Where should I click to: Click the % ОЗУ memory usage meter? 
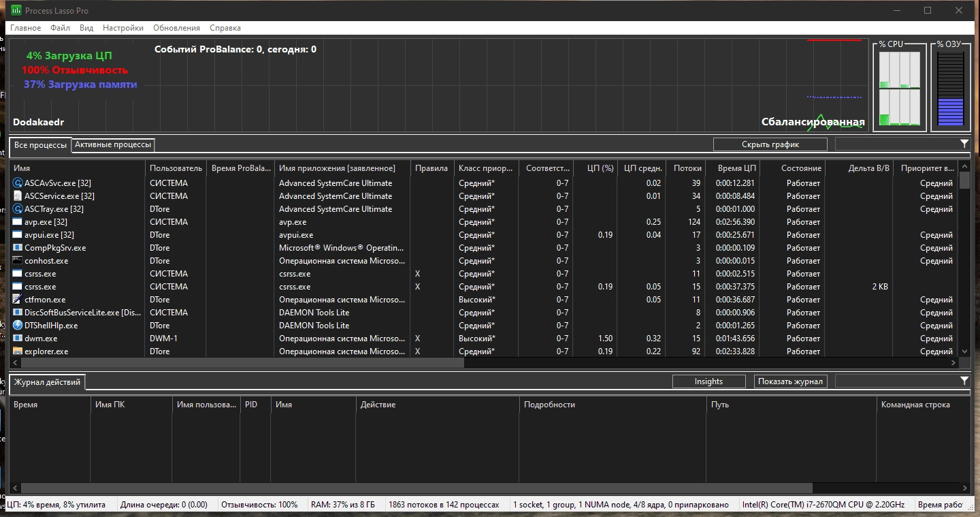pos(951,89)
